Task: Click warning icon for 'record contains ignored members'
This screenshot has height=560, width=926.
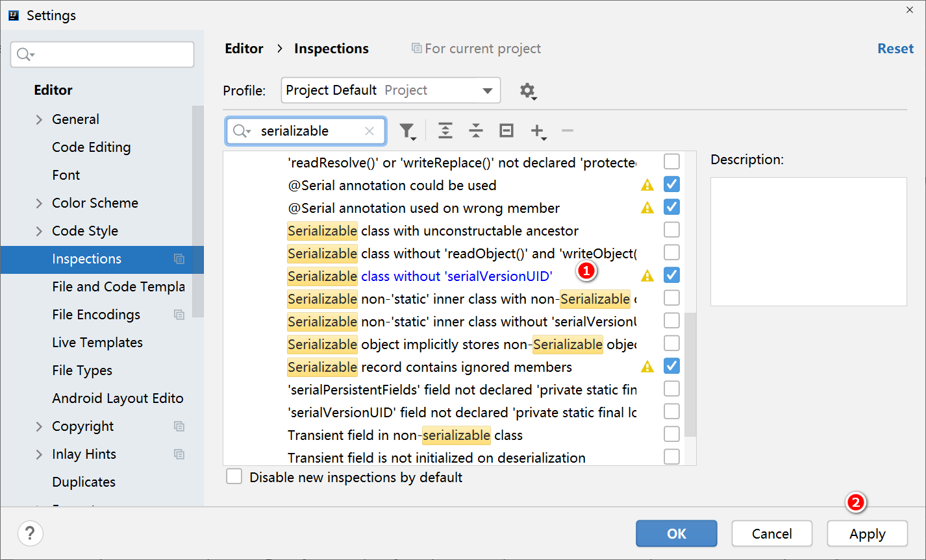Action: click(647, 367)
